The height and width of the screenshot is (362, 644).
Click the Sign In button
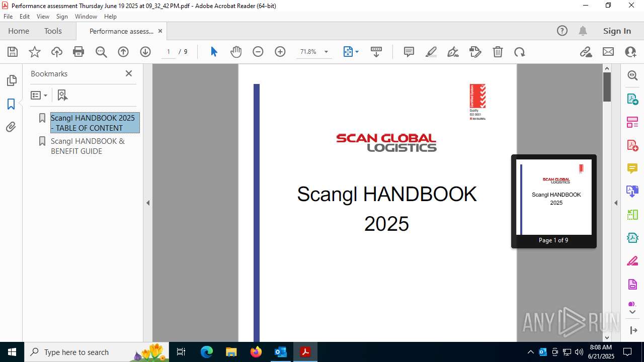pyautogui.click(x=617, y=31)
